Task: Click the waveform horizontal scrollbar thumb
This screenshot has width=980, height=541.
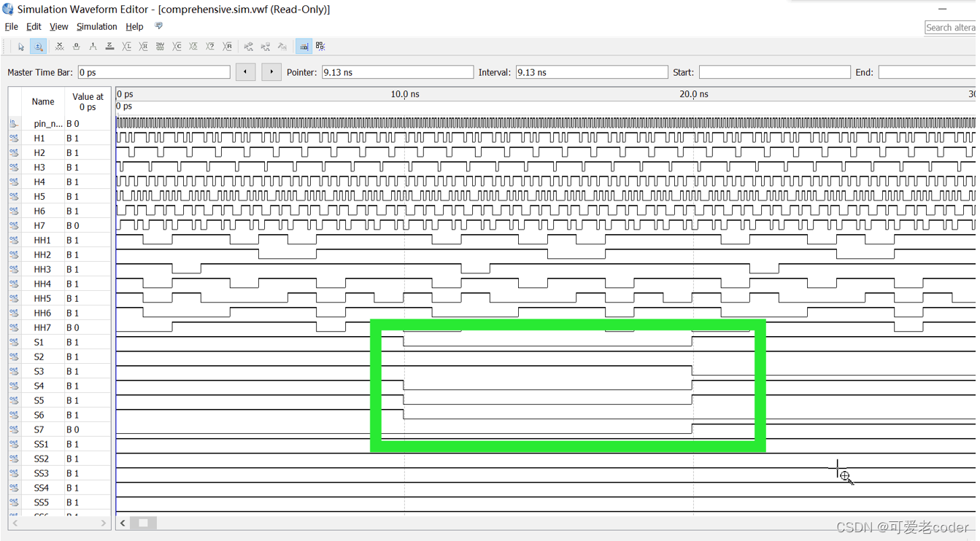Action: tap(143, 523)
